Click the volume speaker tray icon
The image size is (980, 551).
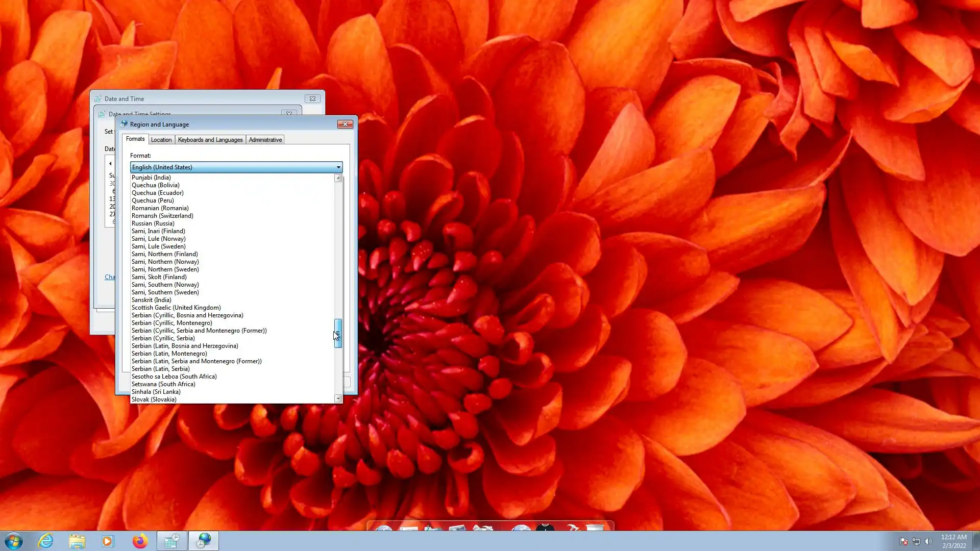click(x=928, y=541)
